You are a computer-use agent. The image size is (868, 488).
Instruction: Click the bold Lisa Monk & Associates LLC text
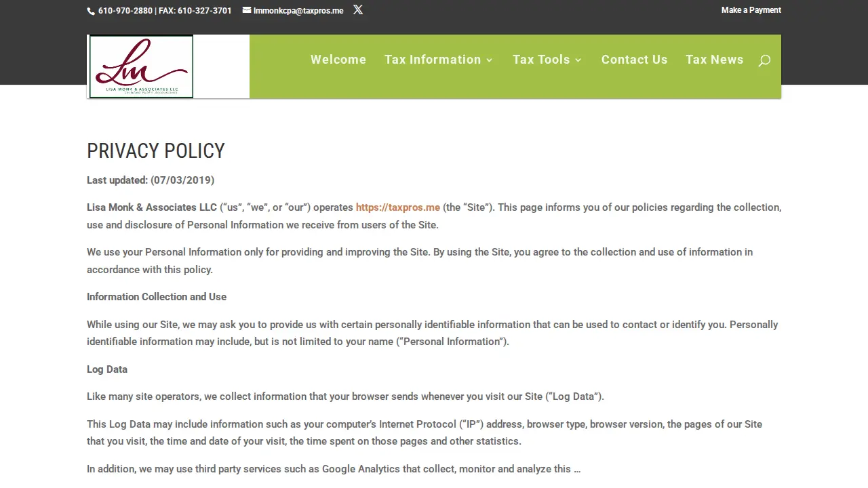(152, 207)
